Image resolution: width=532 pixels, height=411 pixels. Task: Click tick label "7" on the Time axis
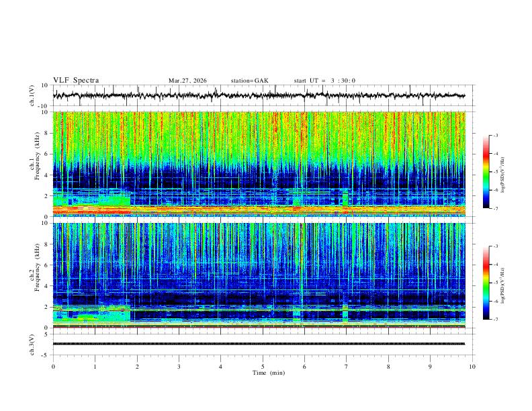pos(347,367)
